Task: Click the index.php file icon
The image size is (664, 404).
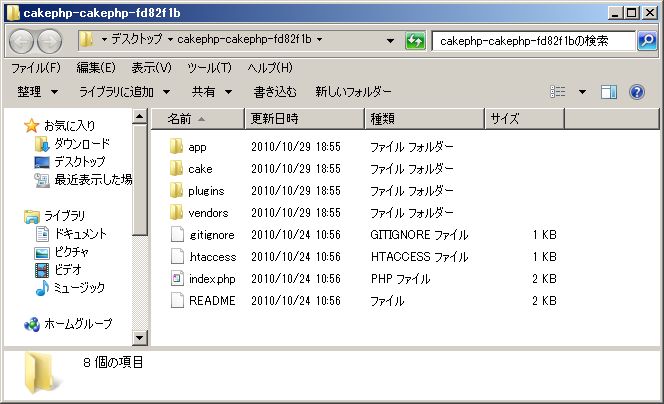Action: pos(177,279)
